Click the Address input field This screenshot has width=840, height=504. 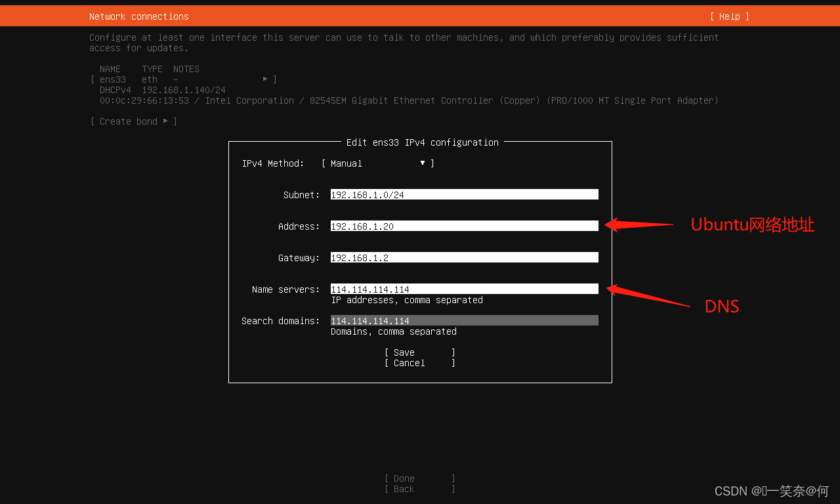(465, 226)
